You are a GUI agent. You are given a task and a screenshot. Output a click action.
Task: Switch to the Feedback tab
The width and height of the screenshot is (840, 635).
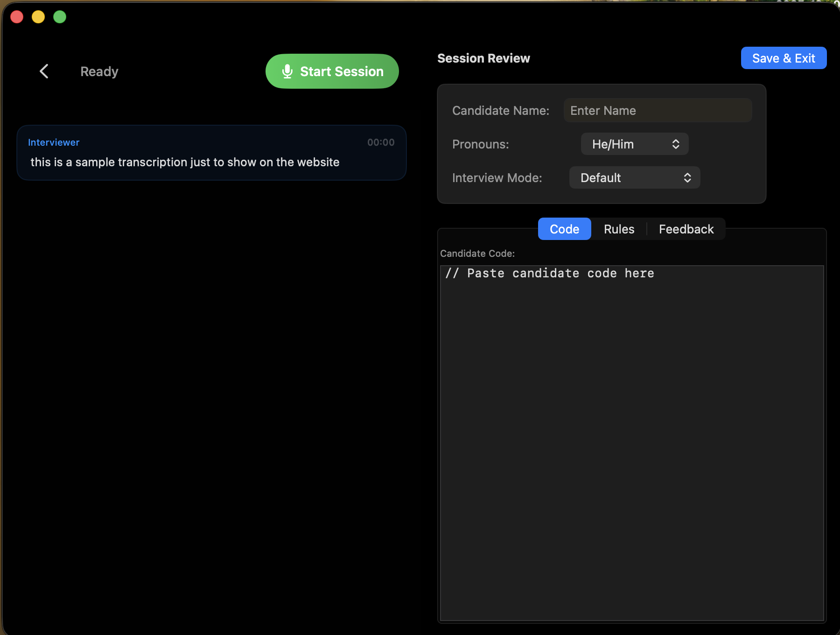click(686, 229)
